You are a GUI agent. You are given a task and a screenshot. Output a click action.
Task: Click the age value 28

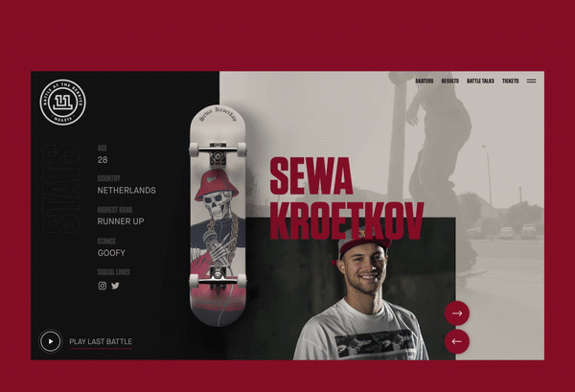click(x=103, y=160)
